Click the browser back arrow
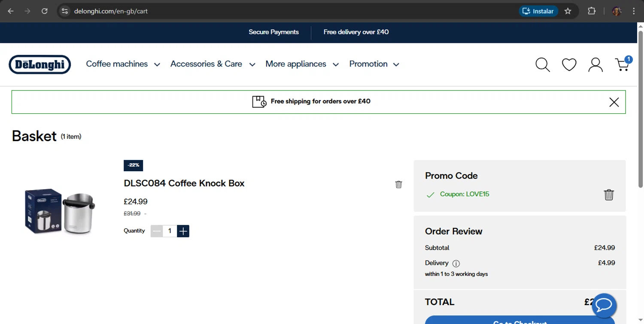The height and width of the screenshot is (324, 644). click(x=11, y=11)
